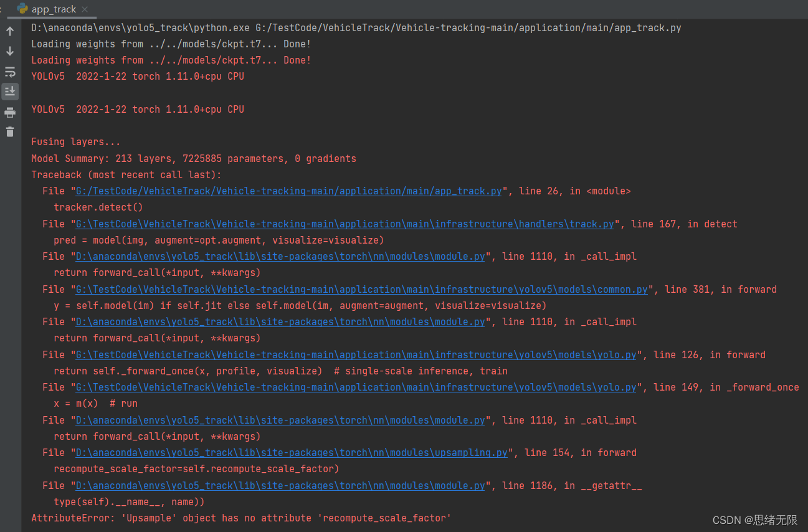The height and width of the screenshot is (532, 808).
Task: Click second 'YOLOv5 2022-1-22 torch' line
Action: pos(138,110)
